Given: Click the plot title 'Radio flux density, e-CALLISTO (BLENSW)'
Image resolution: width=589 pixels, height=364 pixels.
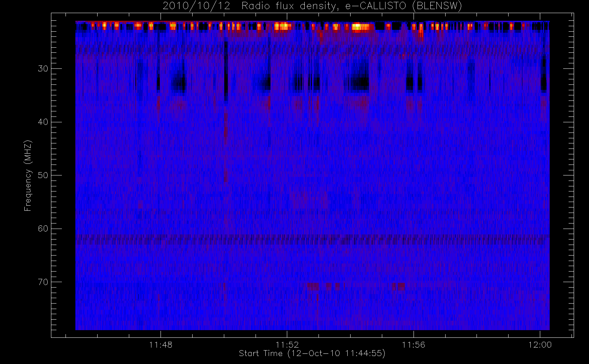Looking at the screenshot, I should coord(352,6).
